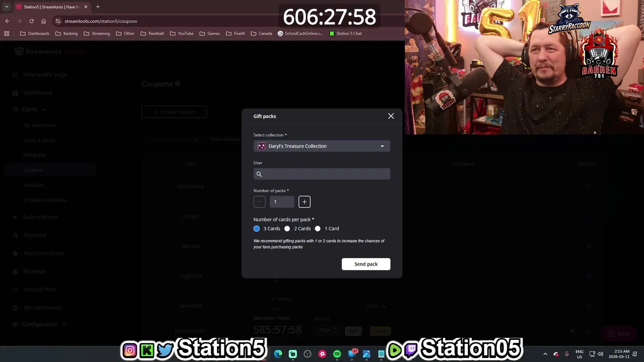Click the microphone tray icon
This screenshot has width=644, height=362.
[567, 354]
